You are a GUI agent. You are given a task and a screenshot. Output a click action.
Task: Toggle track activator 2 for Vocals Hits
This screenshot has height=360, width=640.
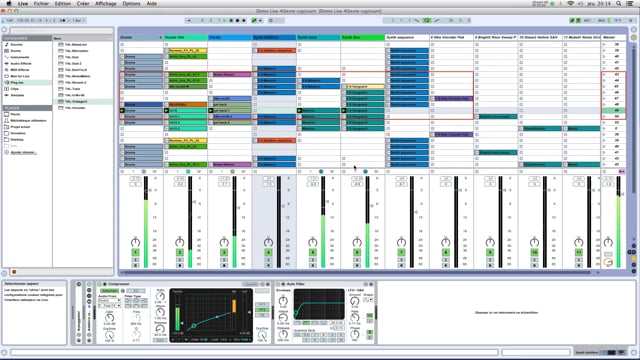click(180, 253)
